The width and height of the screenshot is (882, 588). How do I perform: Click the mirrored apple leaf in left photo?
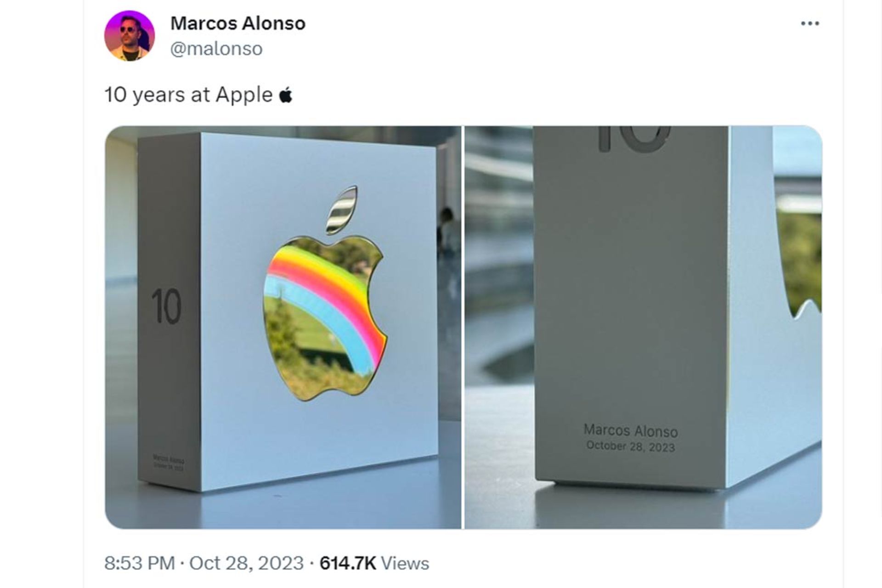341,209
